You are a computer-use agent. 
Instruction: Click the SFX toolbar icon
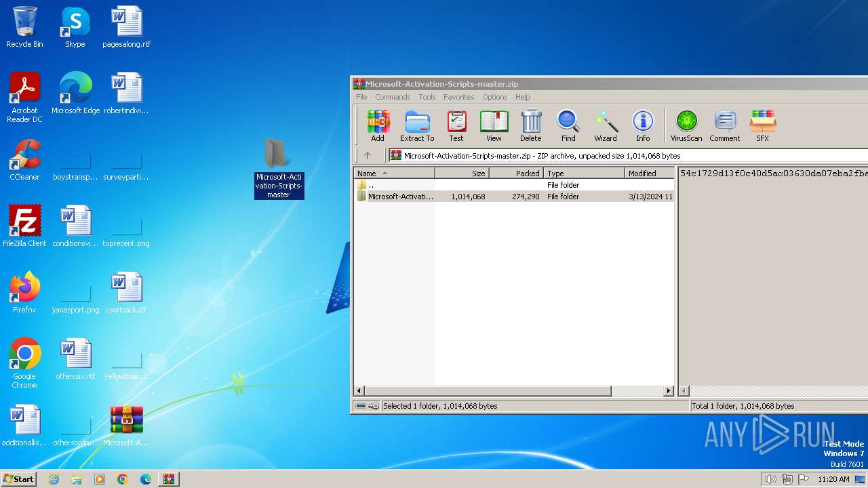coord(763,126)
